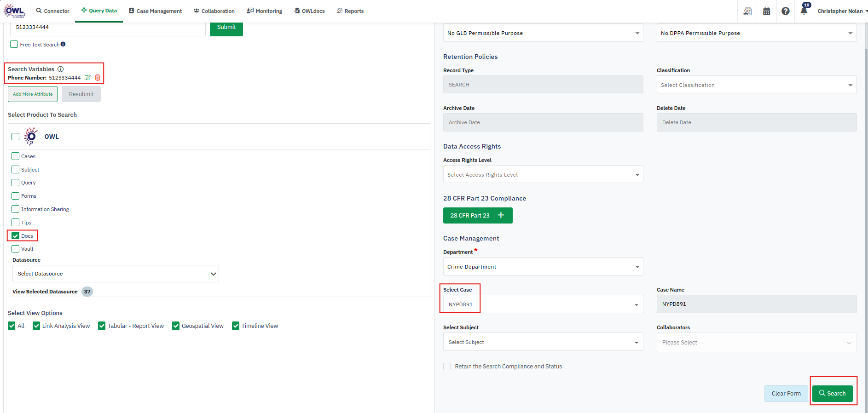
Task: Uncheck the Docs product checkbox
Action: tap(16, 236)
